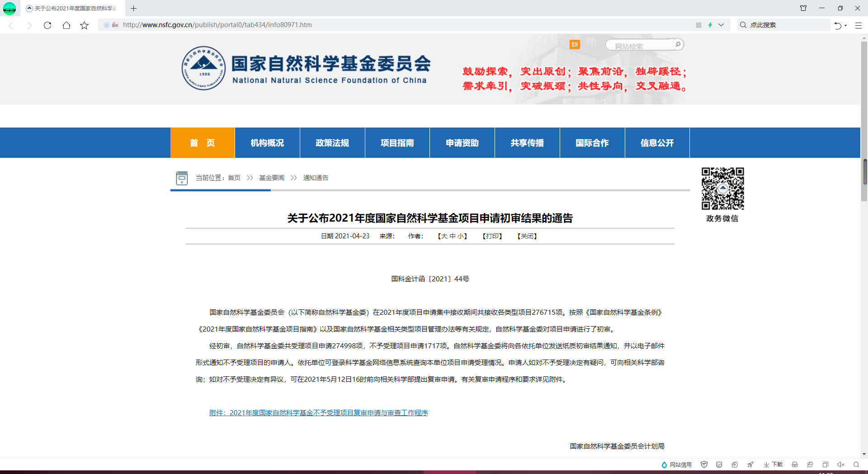
Task: Click the 网站检索 site search field
Action: [640, 46]
